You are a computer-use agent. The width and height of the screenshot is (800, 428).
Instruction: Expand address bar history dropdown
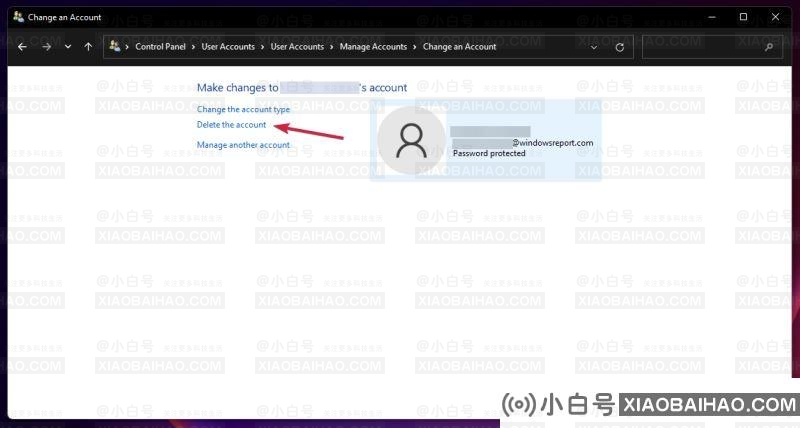click(594, 47)
